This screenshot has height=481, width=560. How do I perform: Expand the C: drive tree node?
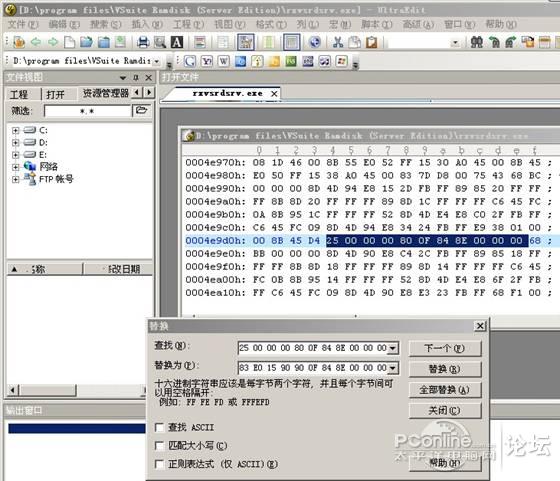(15, 130)
